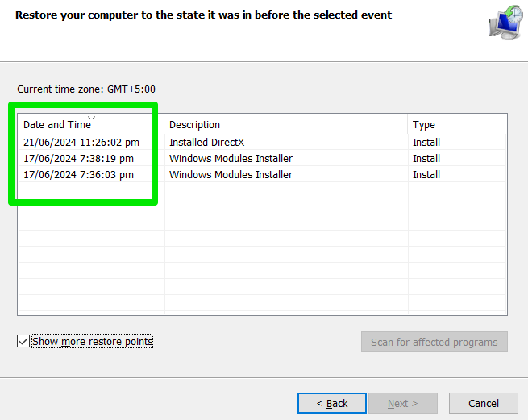Click the System Restore computer clock icon
The height and width of the screenshot is (420, 528).
(x=505, y=23)
